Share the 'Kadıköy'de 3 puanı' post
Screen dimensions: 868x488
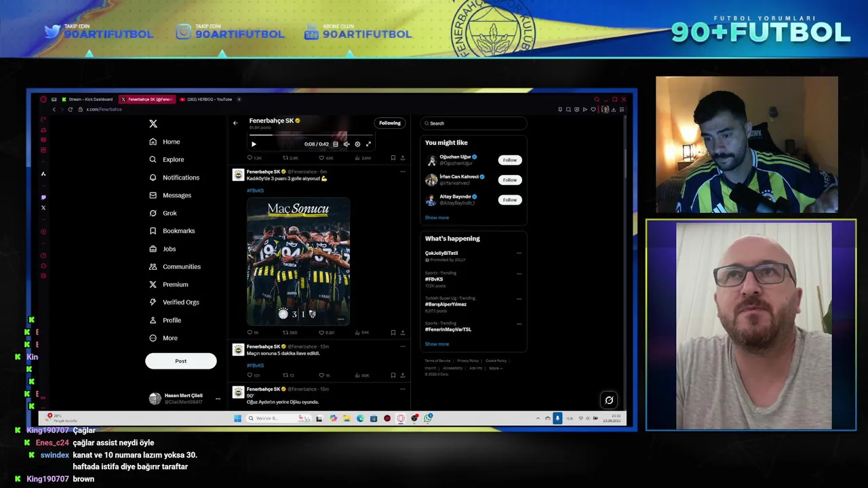pyautogui.click(x=402, y=333)
